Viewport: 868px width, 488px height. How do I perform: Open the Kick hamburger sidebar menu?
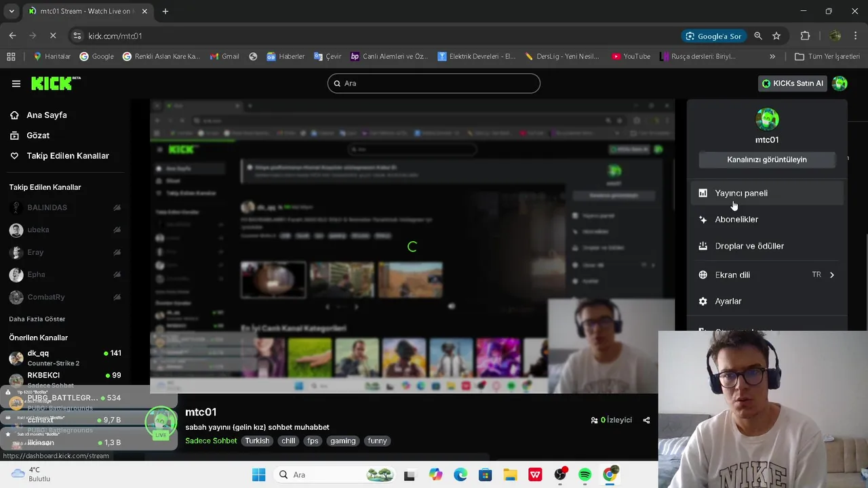pyautogui.click(x=16, y=83)
